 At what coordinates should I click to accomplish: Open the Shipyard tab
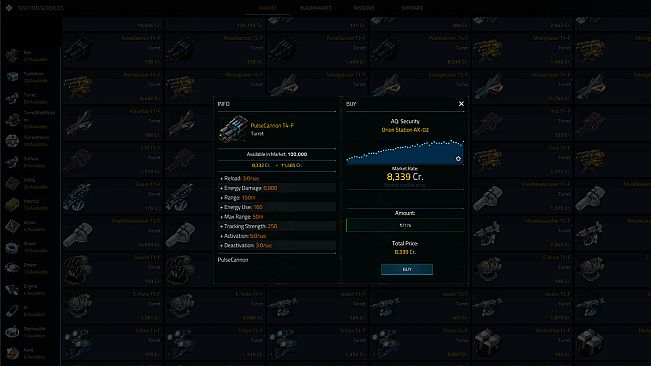412,8
